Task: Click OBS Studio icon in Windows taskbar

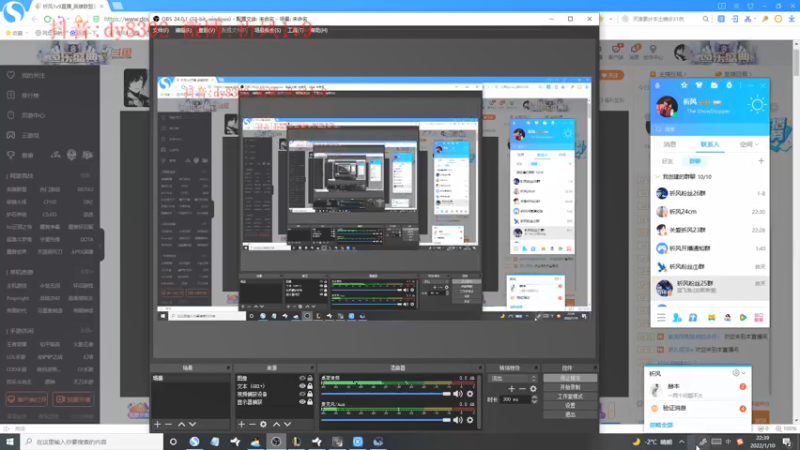Action: (x=276, y=441)
